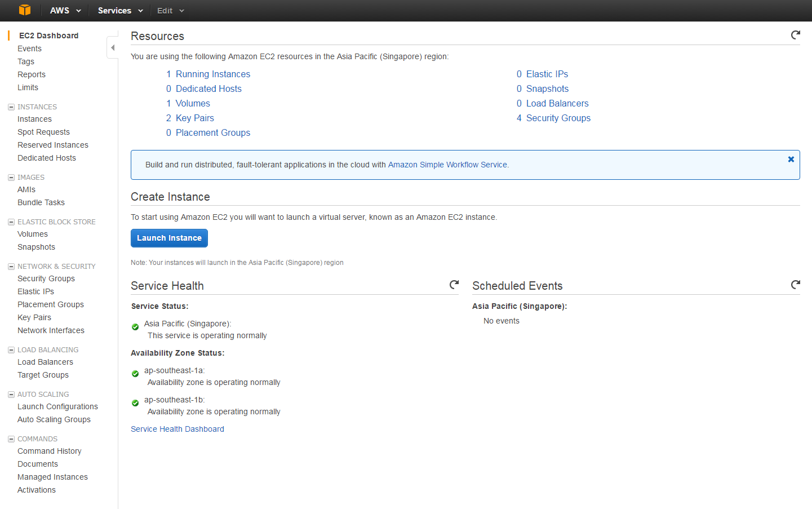Dismiss the Amazon Simple Workflow Service banner
This screenshot has height=509, width=812.
(x=791, y=159)
